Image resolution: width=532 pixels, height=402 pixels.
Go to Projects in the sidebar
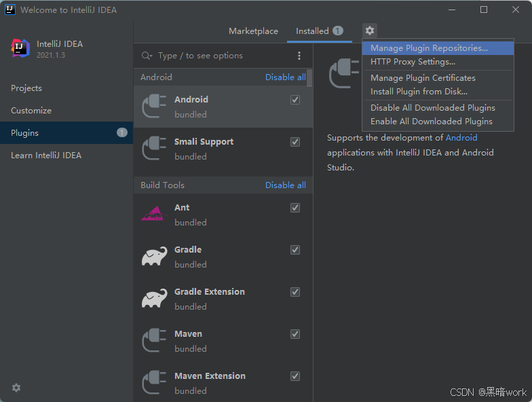(66, 88)
